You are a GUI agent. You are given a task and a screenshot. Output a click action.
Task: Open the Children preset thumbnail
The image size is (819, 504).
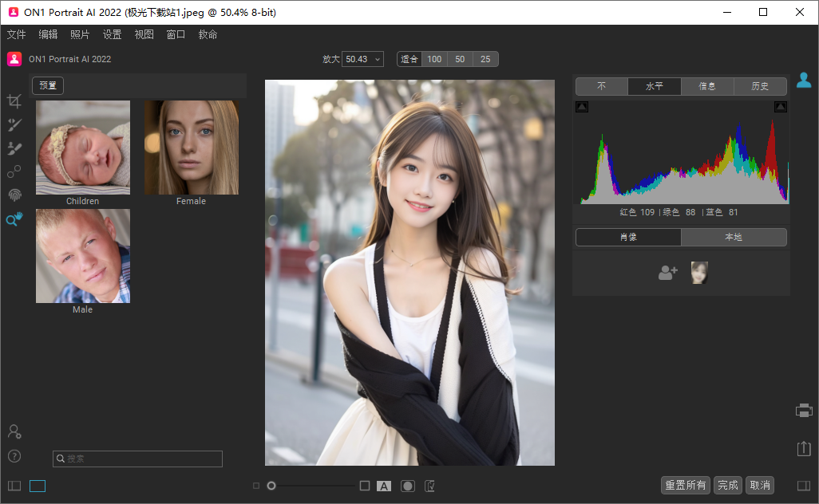(82, 148)
